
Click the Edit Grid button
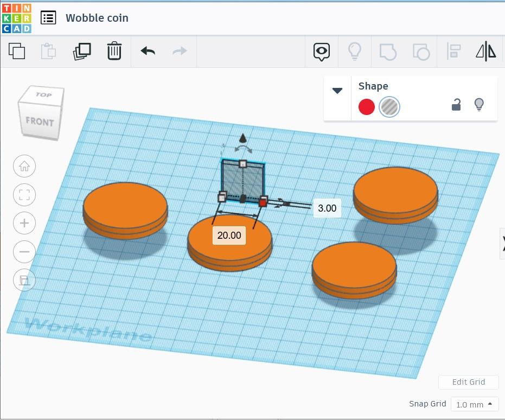[468, 382]
